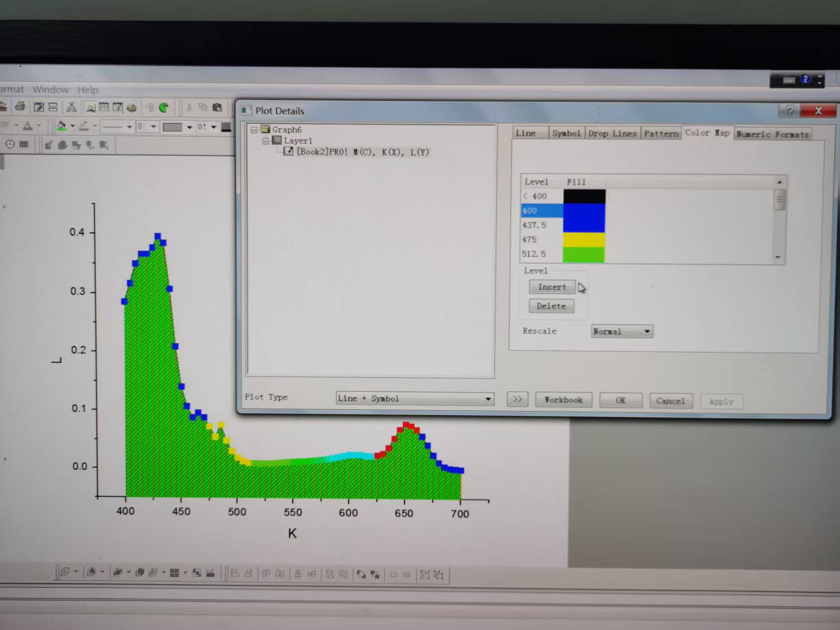Open the Rescale dropdown set to Normal

[x=646, y=332]
